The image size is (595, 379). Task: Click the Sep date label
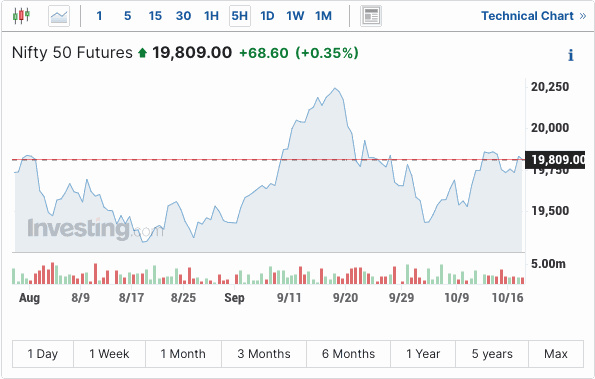[x=235, y=298]
